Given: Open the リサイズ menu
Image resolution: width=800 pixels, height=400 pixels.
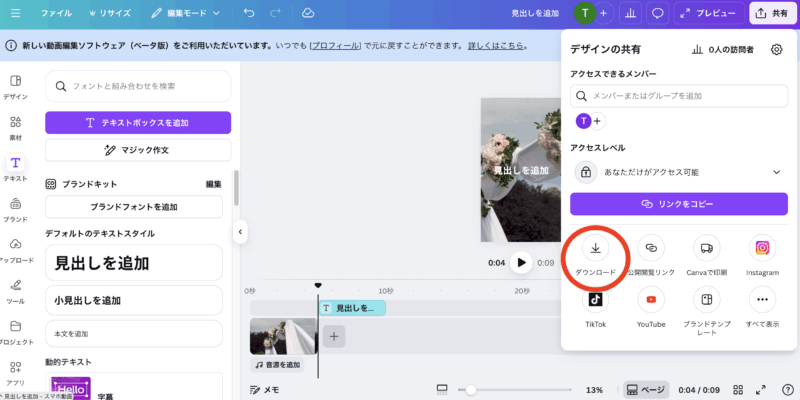Looking at the screenshot, I should tap(110, 13).
